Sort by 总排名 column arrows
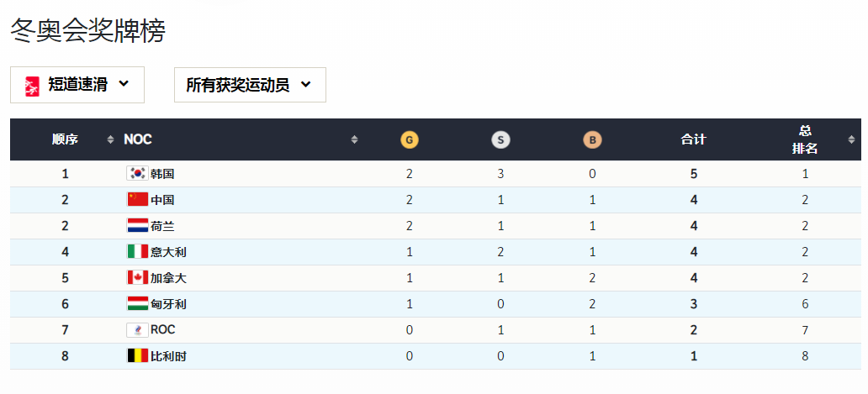This screenshot has height=394, width=868. [851, 139]
